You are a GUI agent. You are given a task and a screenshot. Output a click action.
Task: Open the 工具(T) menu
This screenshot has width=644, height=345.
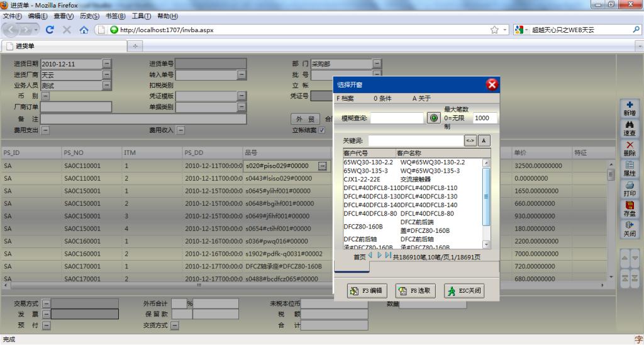coord(142,16)
